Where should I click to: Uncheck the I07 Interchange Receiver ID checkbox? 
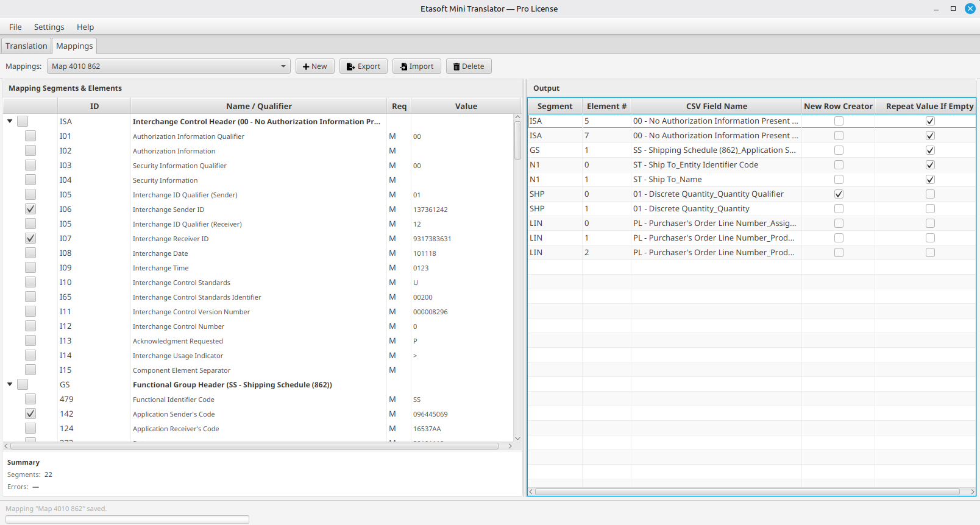pos(30,238)
